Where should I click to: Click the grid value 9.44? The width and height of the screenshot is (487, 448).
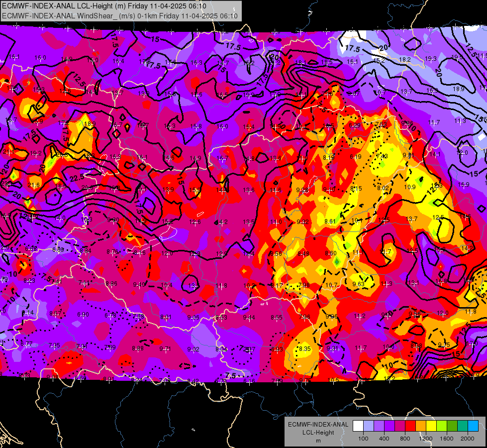click(x=249, y=318)
